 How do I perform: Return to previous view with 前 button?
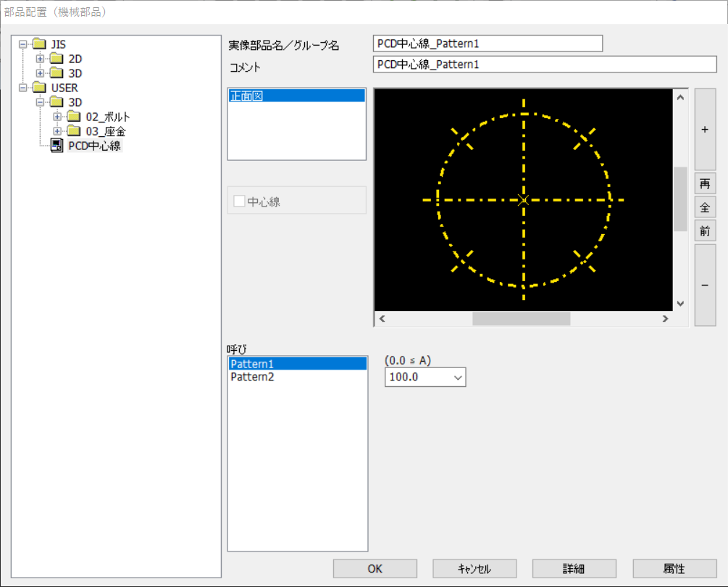(x=705, y=230)
